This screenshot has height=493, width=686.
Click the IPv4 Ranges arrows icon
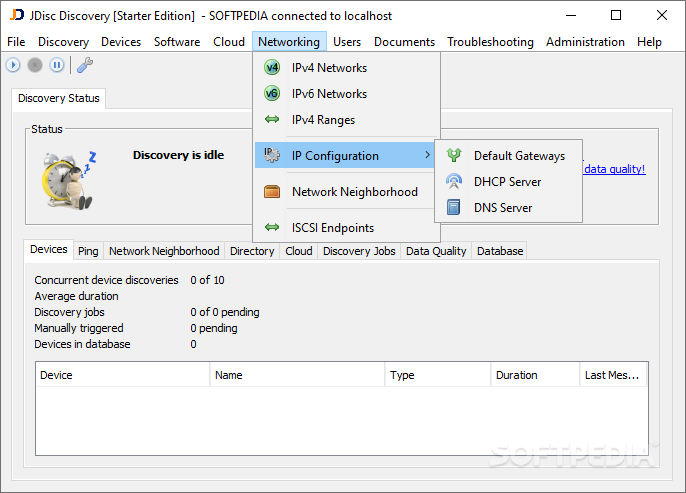[x=272, y=119]
